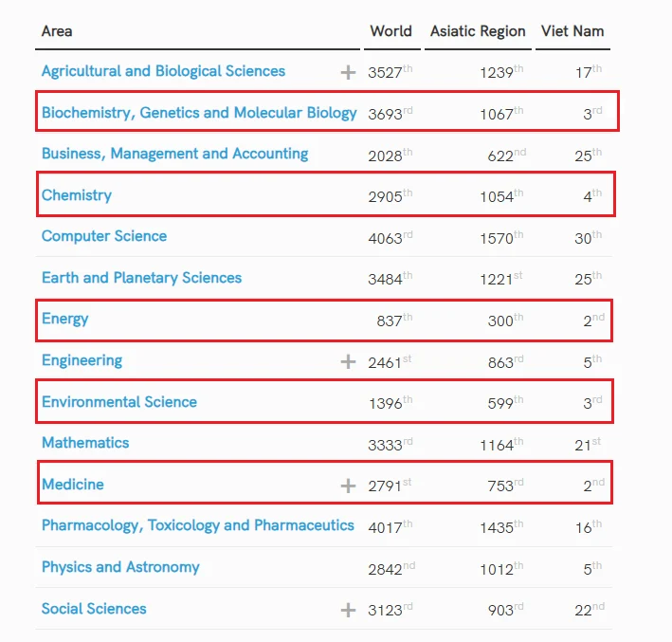Viewport: 672px width, 642px height.
Task: Select the Physics and Astronomy link
Action: point(120,567)
